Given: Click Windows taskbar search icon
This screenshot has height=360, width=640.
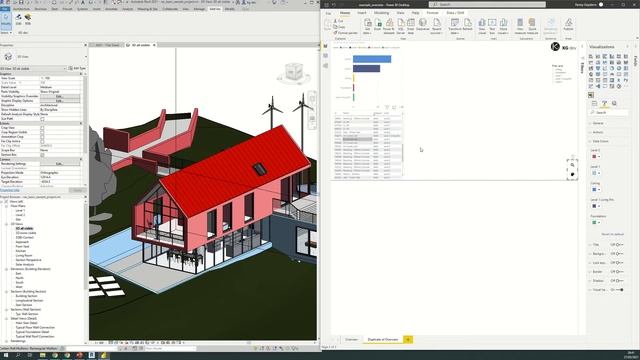Looking at the screenshot, I should pos(18,356).
